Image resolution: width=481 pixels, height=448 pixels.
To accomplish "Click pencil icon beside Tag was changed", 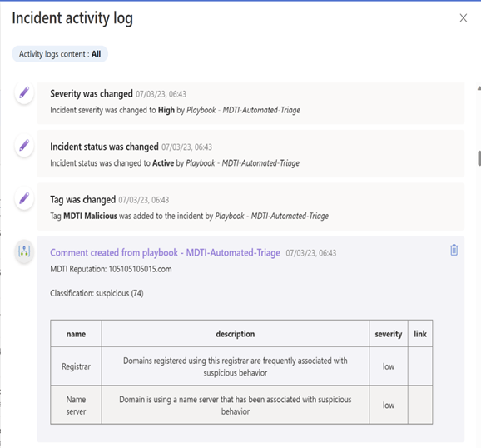I will coord(24,198).
